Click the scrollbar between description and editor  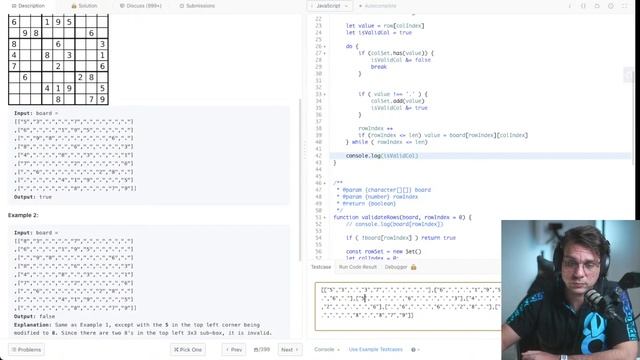[301, 180]
